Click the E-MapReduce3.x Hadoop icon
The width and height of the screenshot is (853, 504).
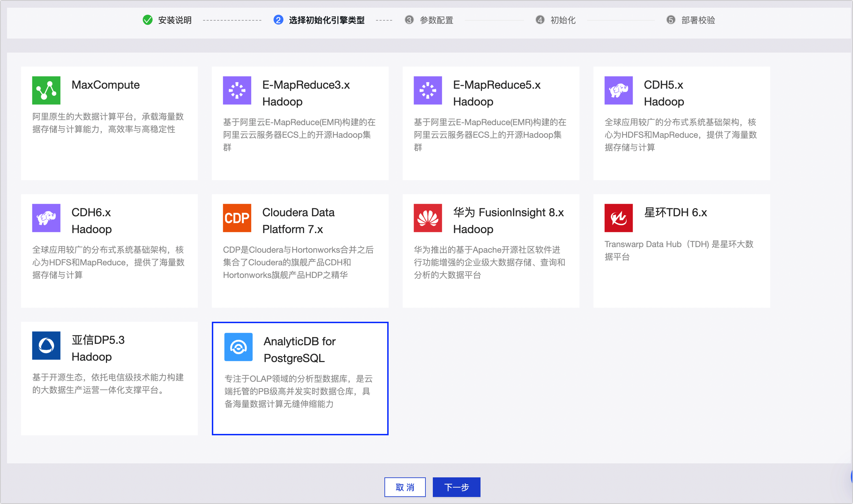point(237,90)
